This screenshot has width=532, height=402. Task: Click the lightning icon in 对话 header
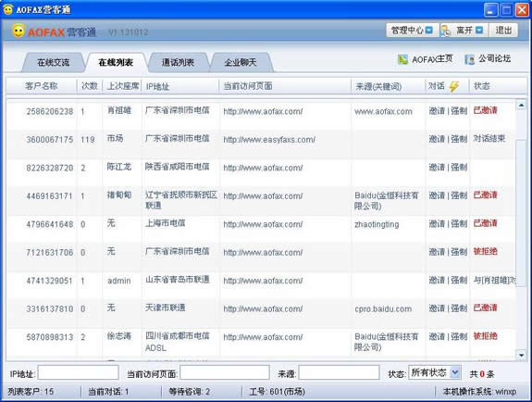453,86
